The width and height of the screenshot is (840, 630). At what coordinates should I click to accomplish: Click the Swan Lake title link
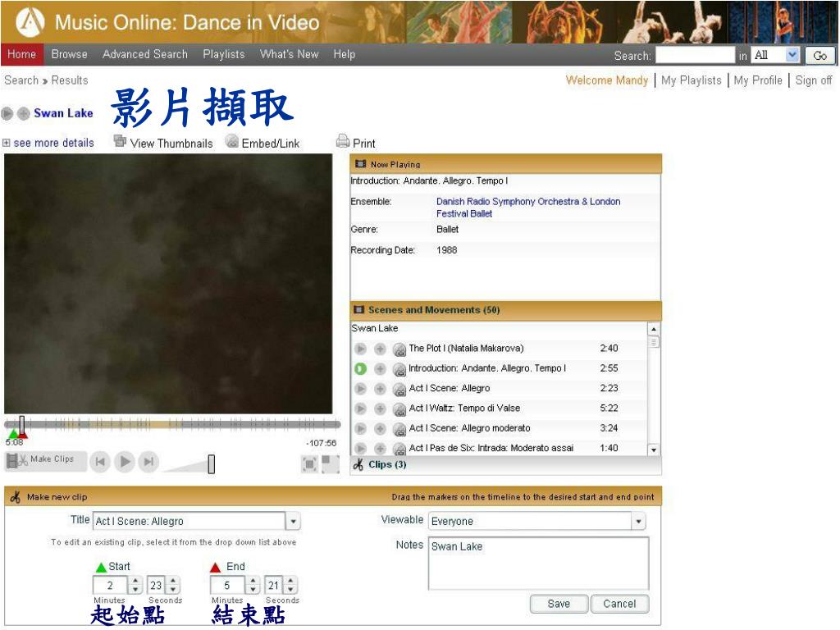(63, 113)
